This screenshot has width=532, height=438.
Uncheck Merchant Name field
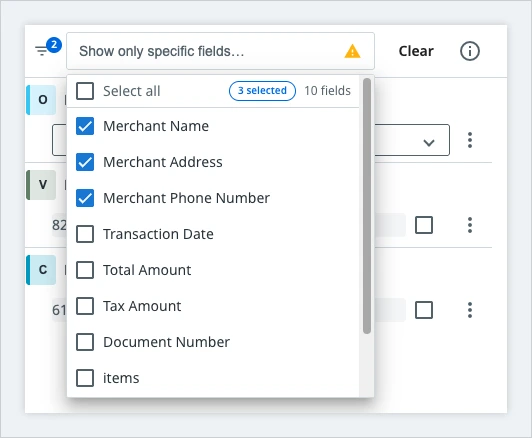[x=85, y=126]
